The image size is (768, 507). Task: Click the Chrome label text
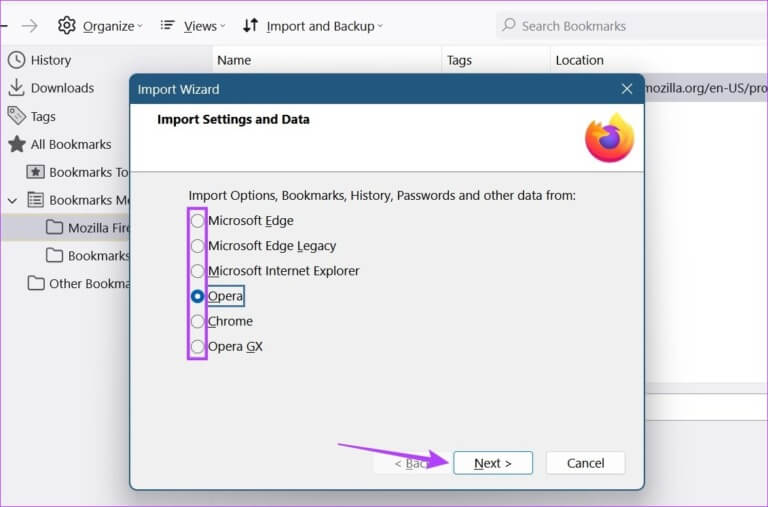(x=230, y=321)
